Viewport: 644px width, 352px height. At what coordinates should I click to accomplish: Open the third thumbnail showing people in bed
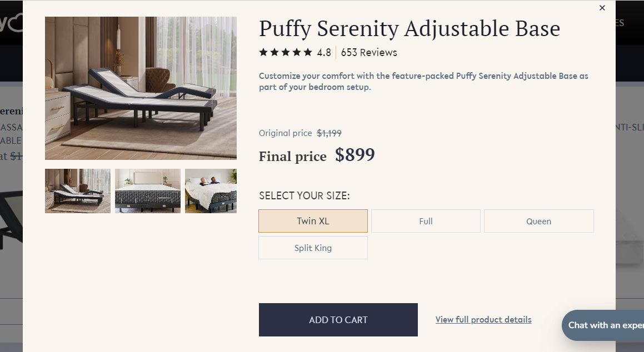pos(211,191)
